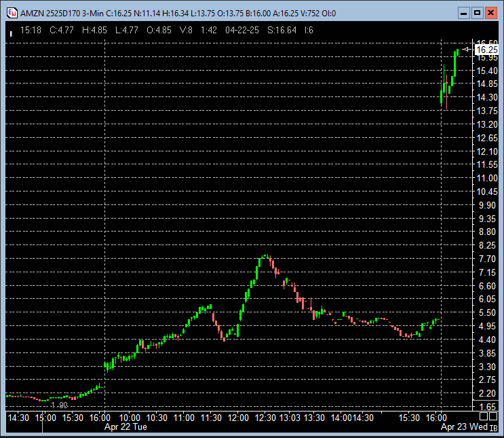Click the 11:30 time axis label

211,418
